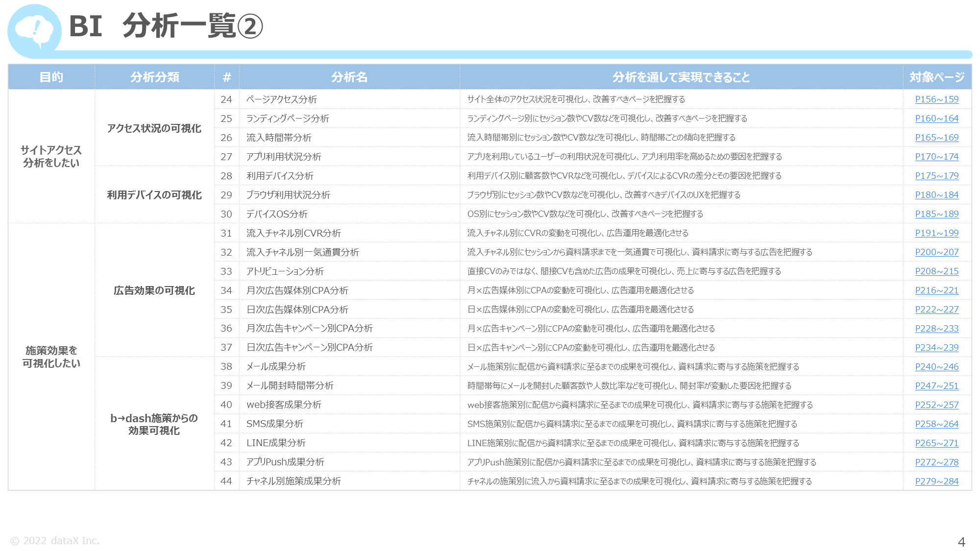Open page link P216~221
This screenshot has width=980, height=551.
pyautogui.click(x=936, y=290)
